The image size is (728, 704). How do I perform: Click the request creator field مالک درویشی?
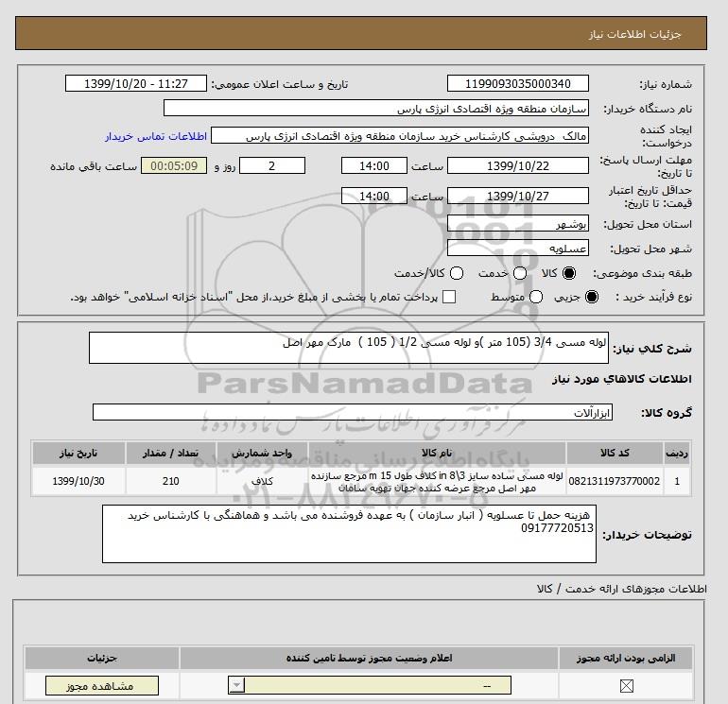(400, 136)
